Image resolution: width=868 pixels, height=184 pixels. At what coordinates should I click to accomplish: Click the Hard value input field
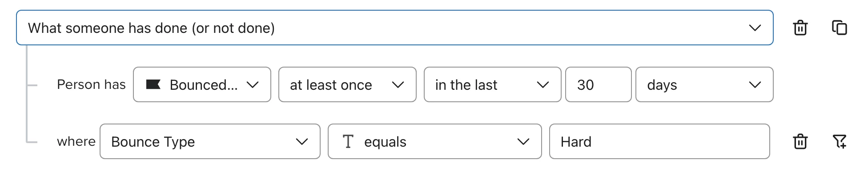(x=659, y=141)
